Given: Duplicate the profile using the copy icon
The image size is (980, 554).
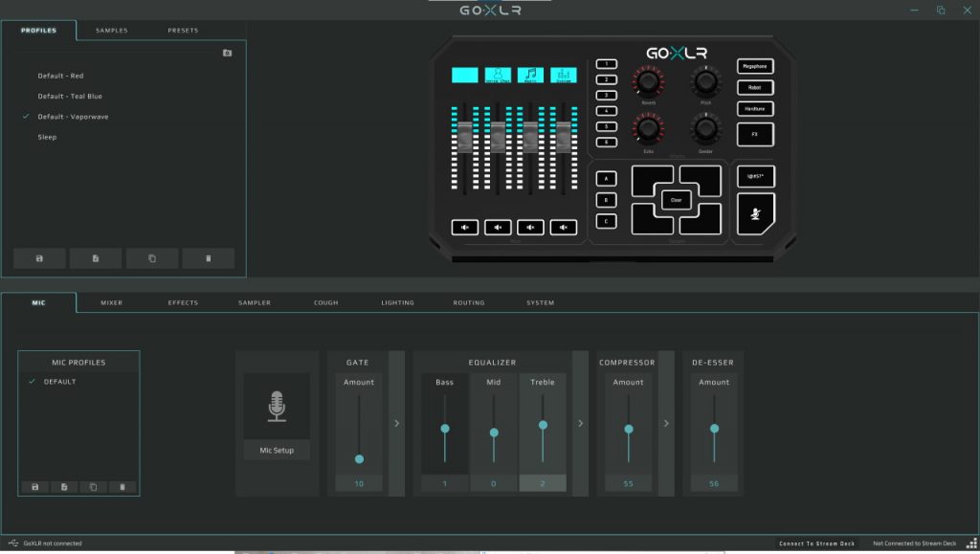Looking at the screenshot, I should pyautogui.click(x=151, y=258).
